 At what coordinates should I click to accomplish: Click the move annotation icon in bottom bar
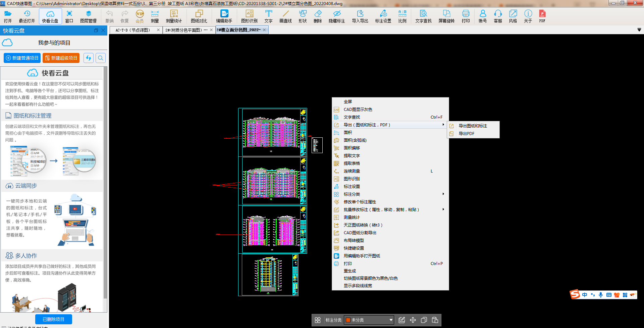(x=413, y=320)
